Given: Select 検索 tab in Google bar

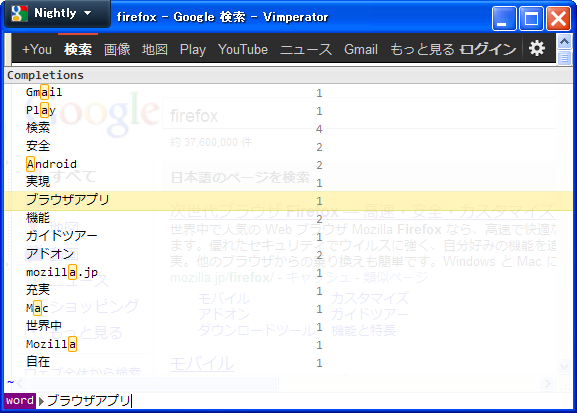Looking at the screenshot, I should coord(78,49).
